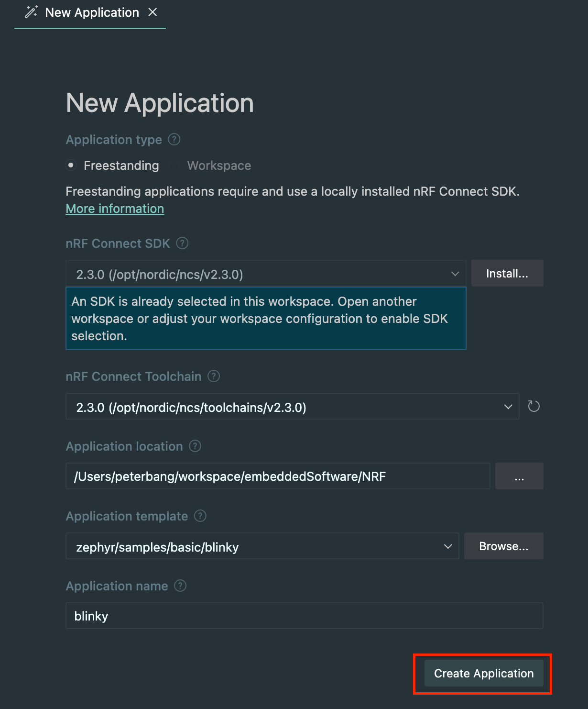588x709 pixels.
Task: Open the nRF Connect SDK version dropdown
Action: click(x=266, y=274)
